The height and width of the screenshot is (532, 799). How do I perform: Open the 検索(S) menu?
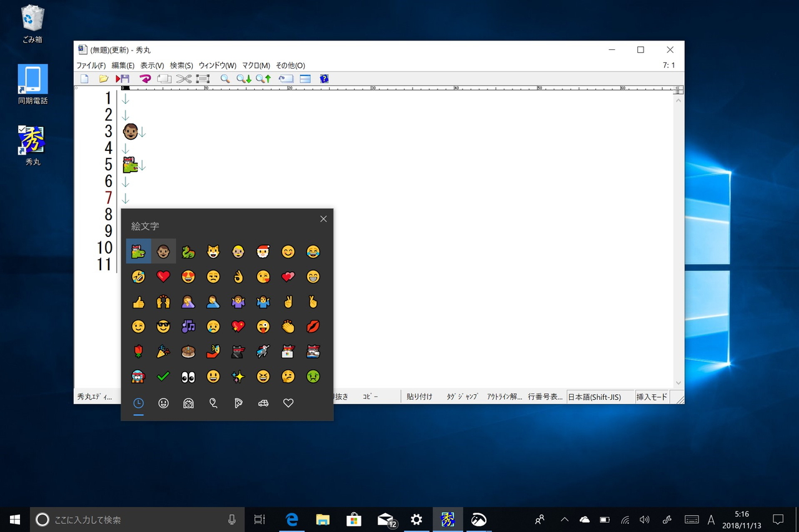pos(181,65)
